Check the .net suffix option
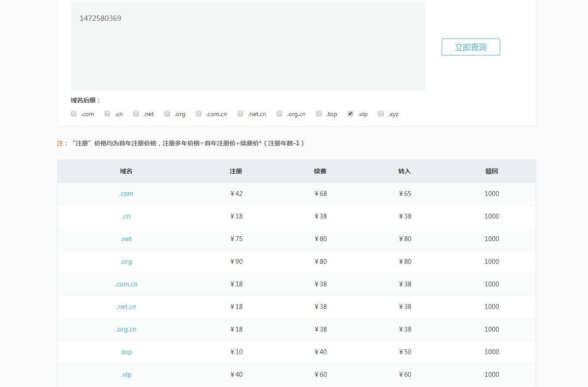Image resolution: width=588 pixels, height=387 pixels. coord(136,113)
